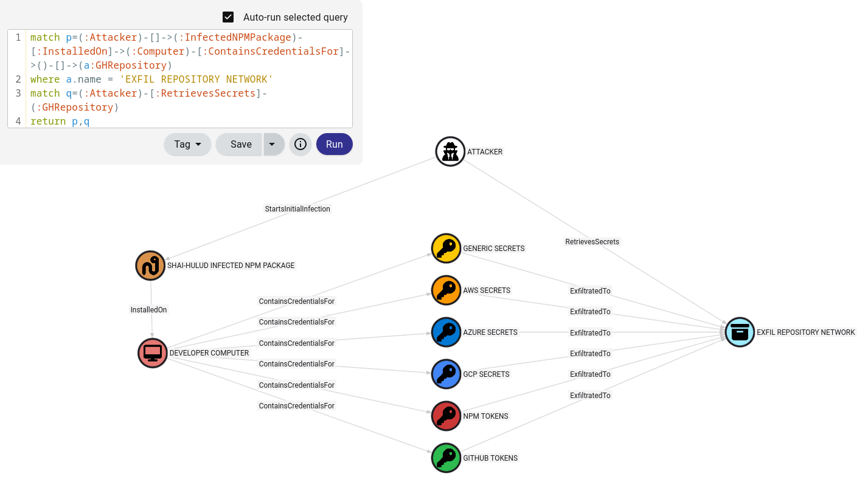Select the NPM Tokens key node
Screen dimensions: 868x502
tap(446, 416)
